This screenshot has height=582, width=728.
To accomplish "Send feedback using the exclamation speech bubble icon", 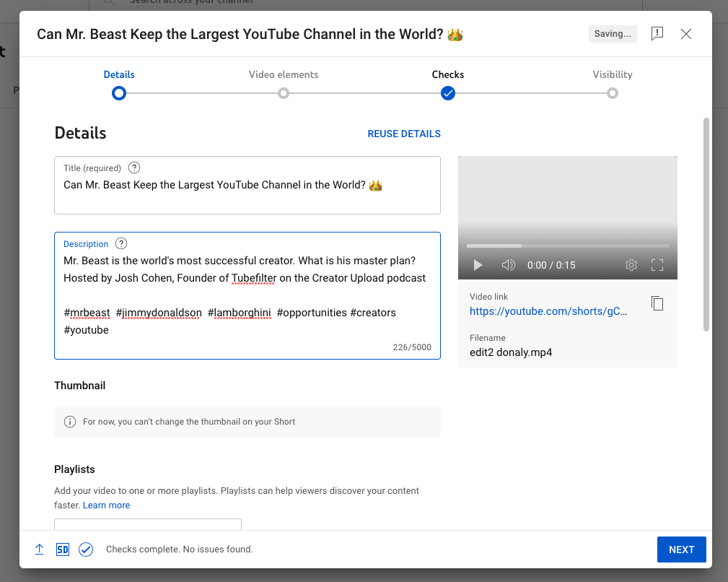I will [x=657, y=33].
